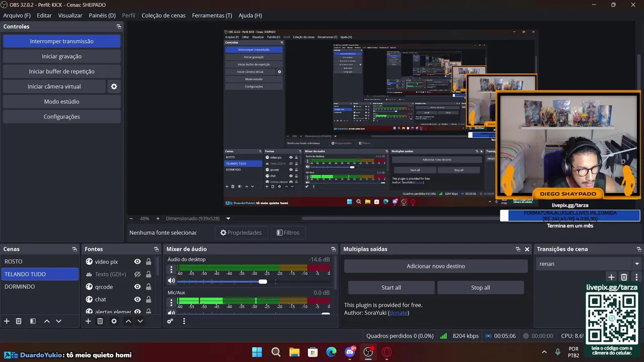This screenshot has height=362, width=644.
Task: Open Opera browser from taskbar
Action: pyautogui.click(x=387, y=352)
